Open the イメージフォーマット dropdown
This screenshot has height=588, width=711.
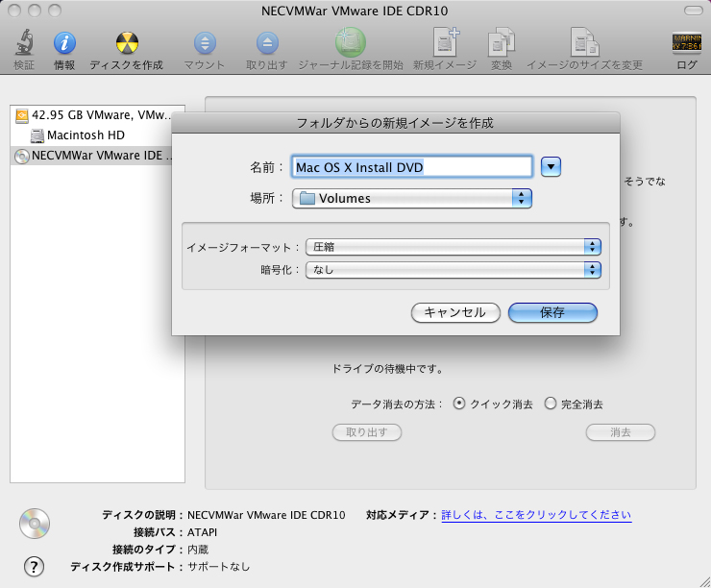tap(454, 247)
